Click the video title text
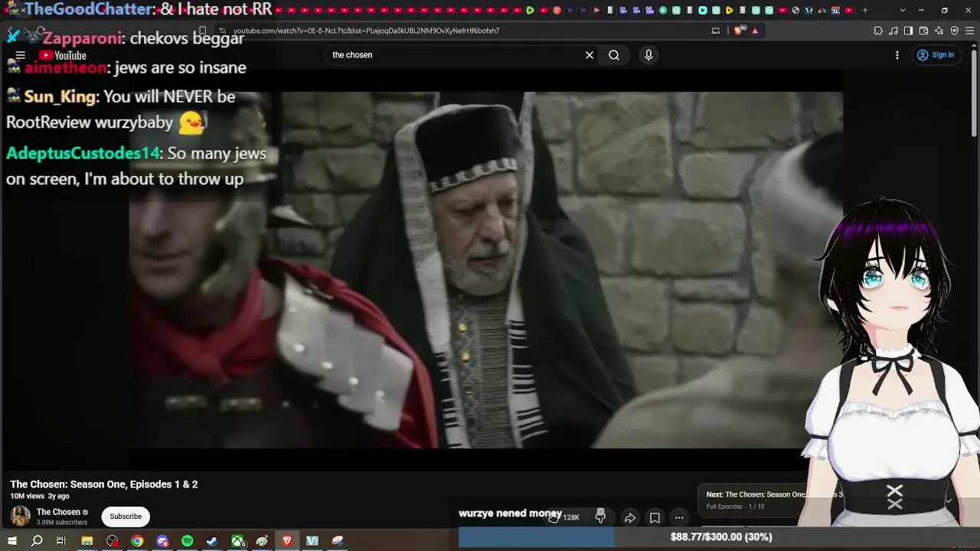Screen dimensions: 980x551 [x=104, y=484]
